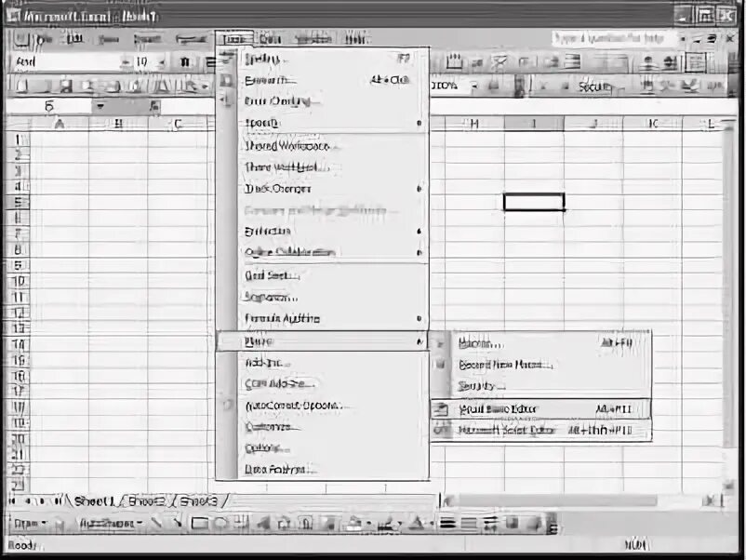Click the Save icon on the Standard toolbar
This screenshot has width=746, height=560.
(x=65, y=86)
